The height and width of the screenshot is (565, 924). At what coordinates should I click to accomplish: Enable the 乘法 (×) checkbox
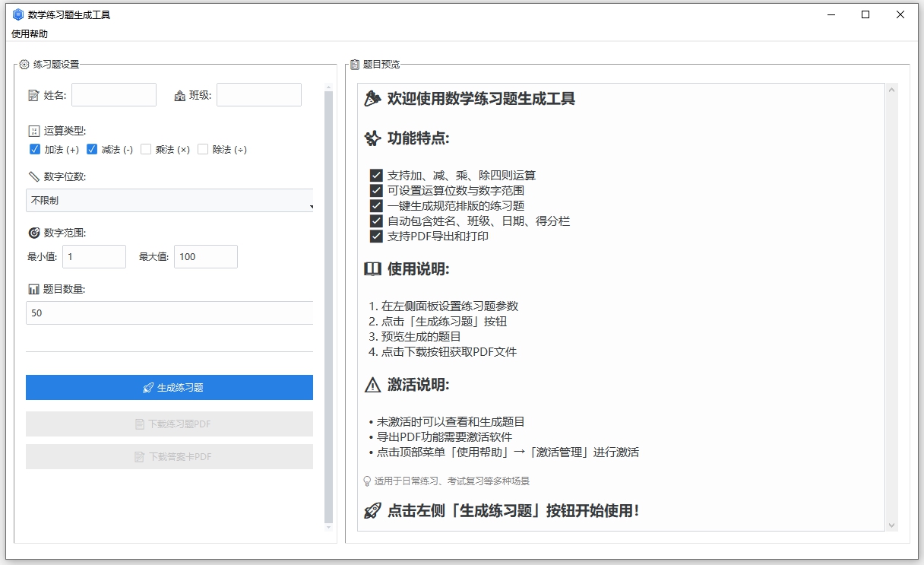[x=146, y=149]
